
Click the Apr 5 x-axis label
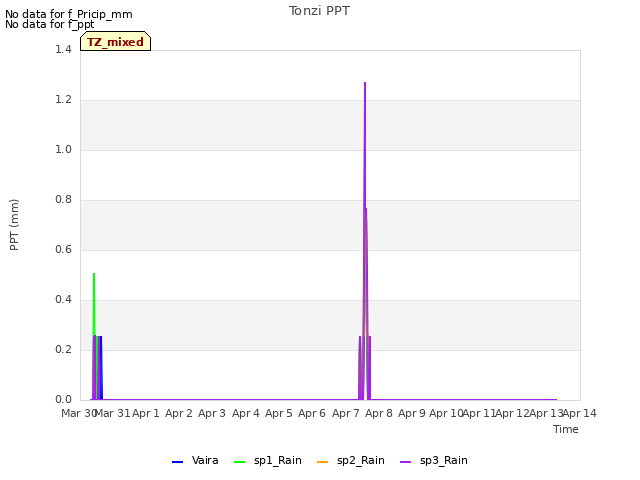(279, 413)
